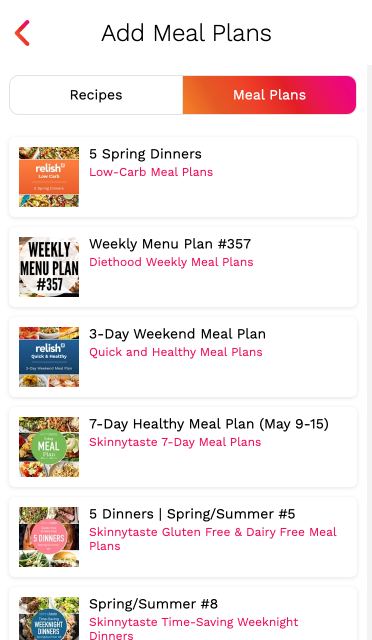Image resolution: width=372 pixels, height=640 pixels.
Task: Select 3-Day Weekend Meal Plan title
Action: coord(177,334)
